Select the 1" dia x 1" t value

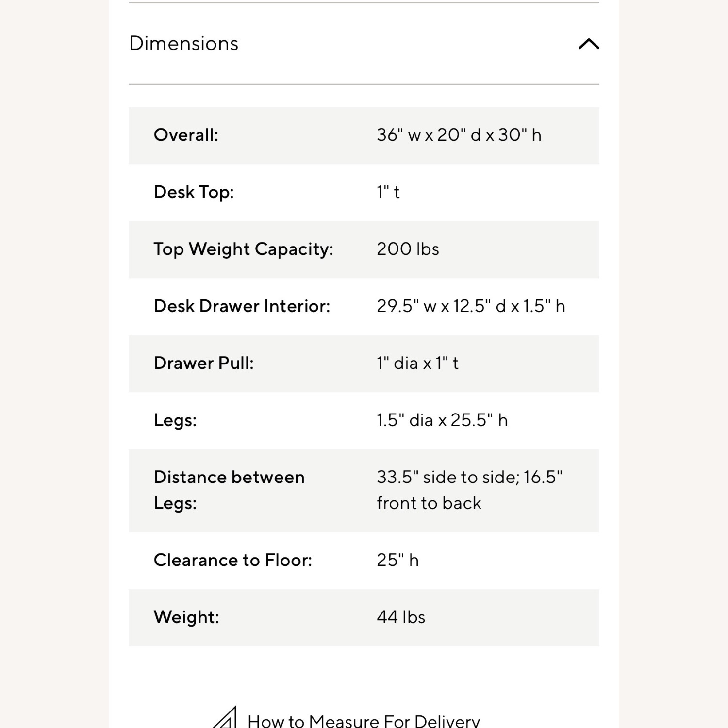coord(417,363)
